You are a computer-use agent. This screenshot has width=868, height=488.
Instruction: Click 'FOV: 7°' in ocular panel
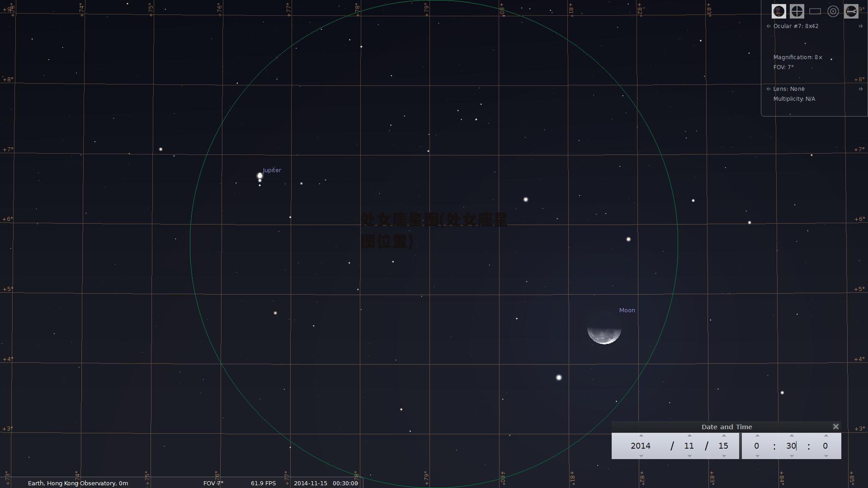click(783, 67)
